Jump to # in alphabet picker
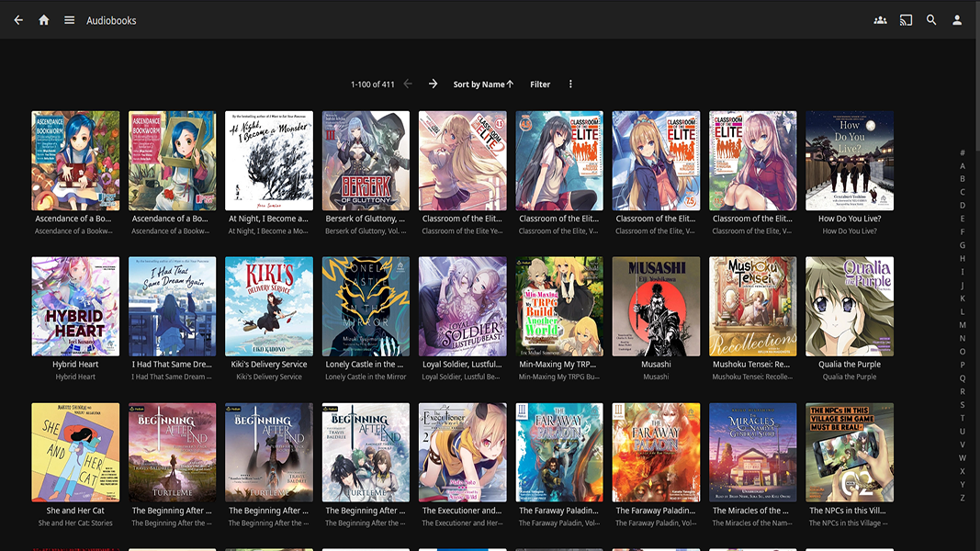Image resolution: width=980 pixels, height=551 pixels. coord(963,152)
